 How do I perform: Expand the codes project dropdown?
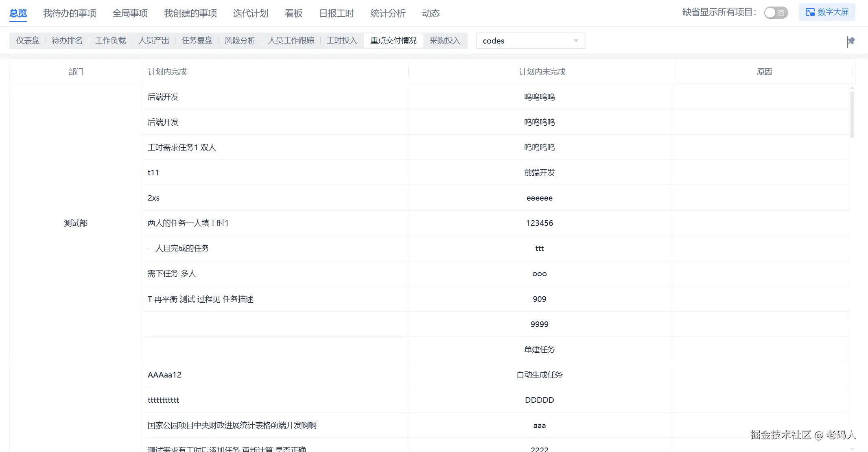[x=531, y=41]
